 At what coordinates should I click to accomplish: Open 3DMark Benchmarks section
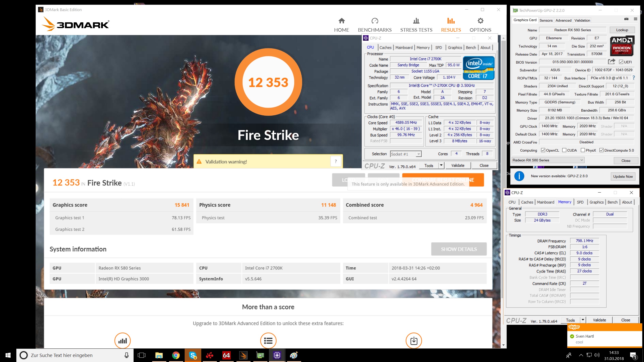pos(375,25)
